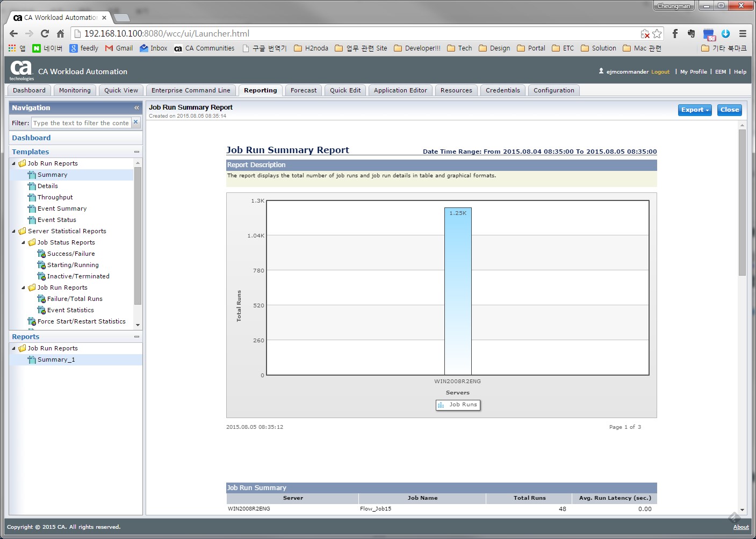Image resolution: width=756 pixels, height=539 pixels.
Task: Click the Failure/Total Runs report icon
Action: tap(41, 299)
